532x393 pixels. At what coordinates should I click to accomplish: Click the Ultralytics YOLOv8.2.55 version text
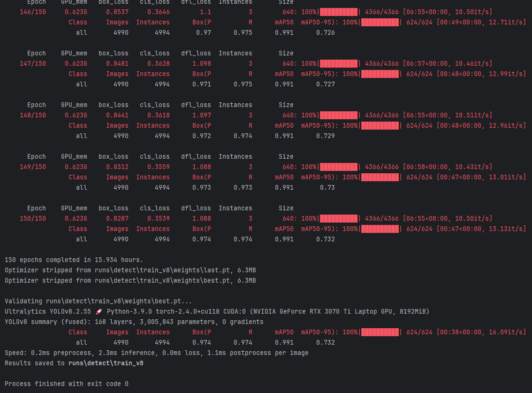(x=48, y=311)
